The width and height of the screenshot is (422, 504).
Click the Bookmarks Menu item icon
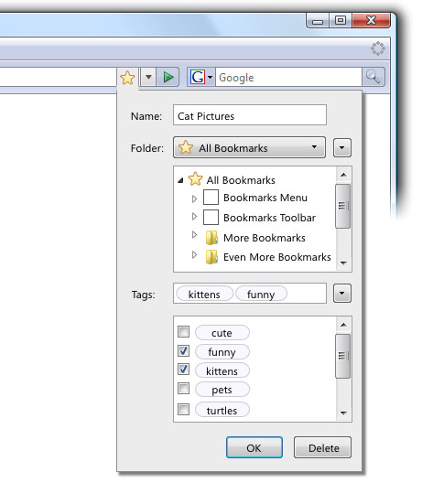click(211, 197)
